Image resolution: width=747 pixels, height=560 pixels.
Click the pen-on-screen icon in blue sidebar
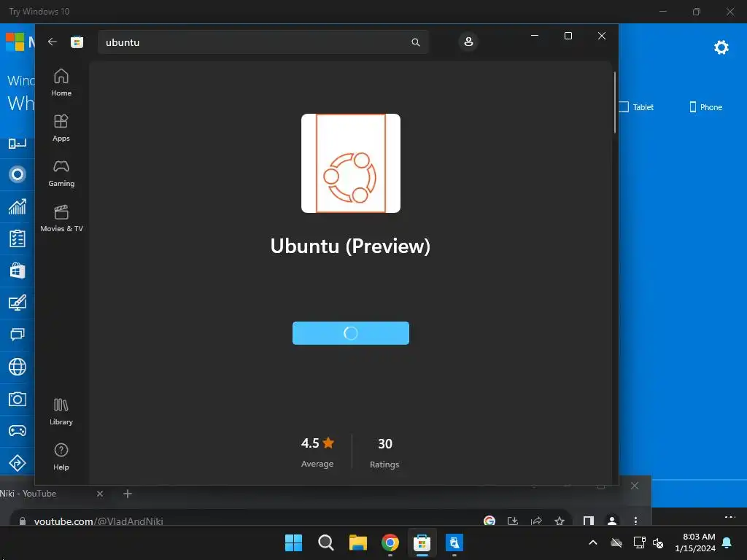[18, 303]
